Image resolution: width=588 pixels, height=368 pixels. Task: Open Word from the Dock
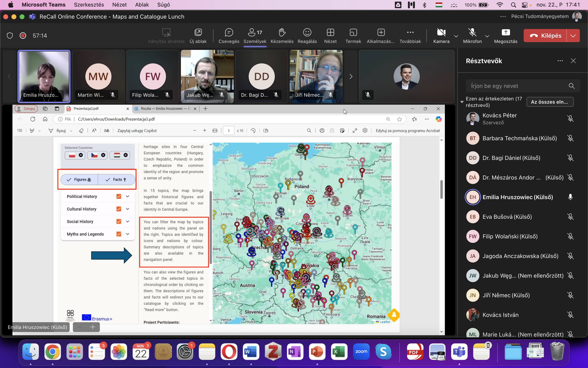click(251, 351)
